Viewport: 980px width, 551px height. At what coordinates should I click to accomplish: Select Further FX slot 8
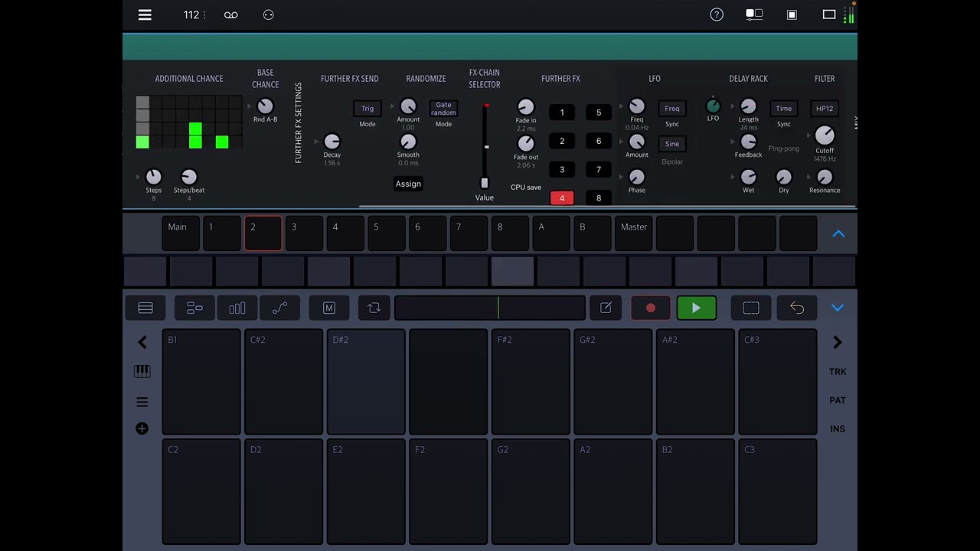point(599,198)
